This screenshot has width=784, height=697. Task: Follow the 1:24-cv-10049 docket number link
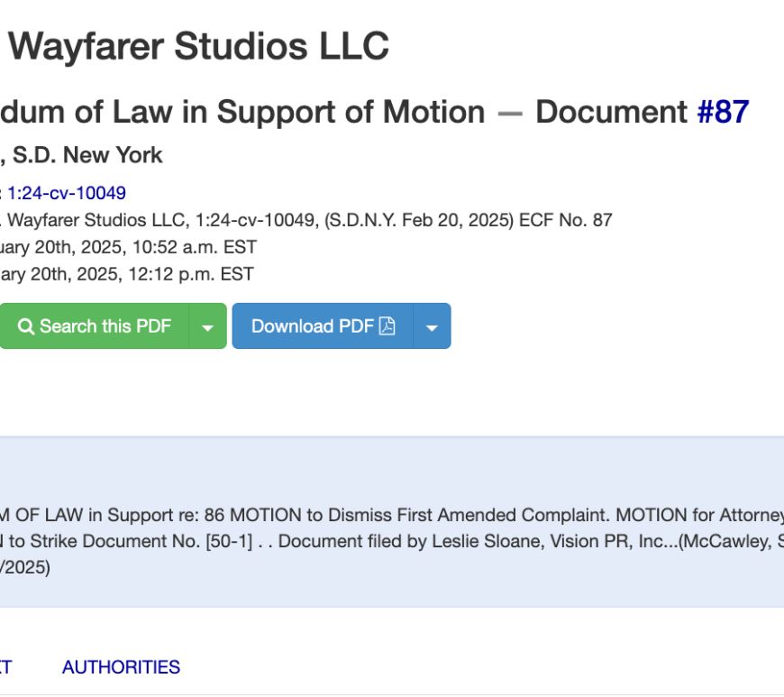tap(67, 193)
